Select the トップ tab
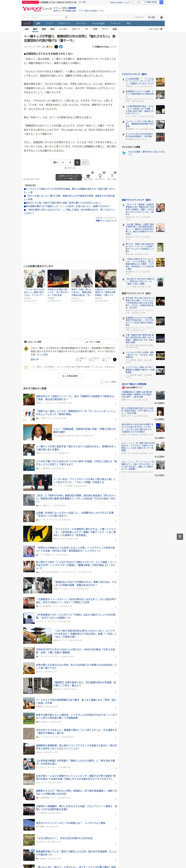 coord(27,24)
